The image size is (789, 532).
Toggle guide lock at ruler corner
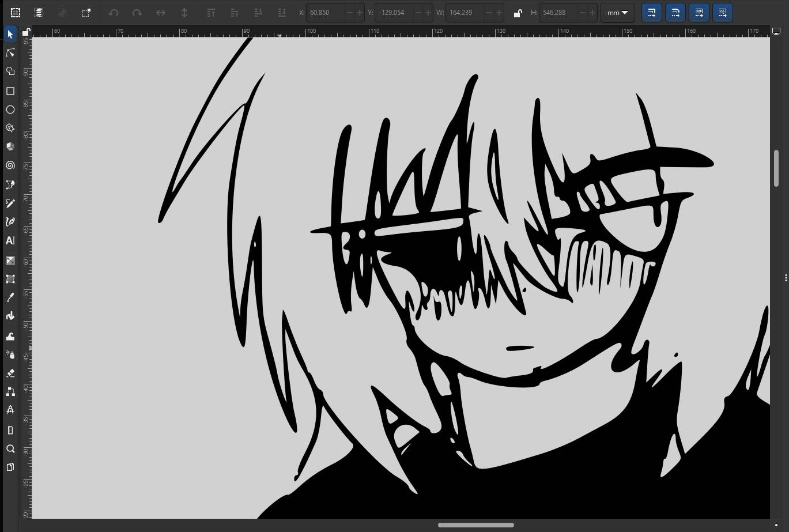26,32
